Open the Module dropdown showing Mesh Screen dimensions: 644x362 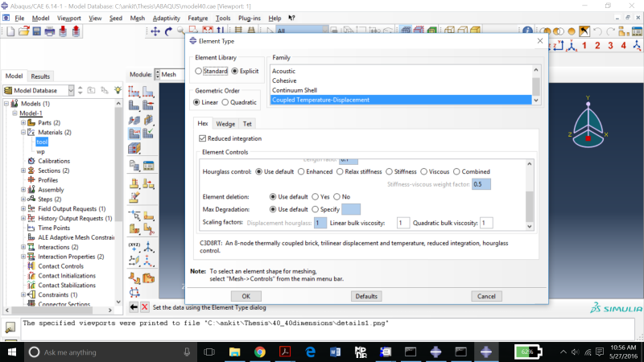point(170,74)
